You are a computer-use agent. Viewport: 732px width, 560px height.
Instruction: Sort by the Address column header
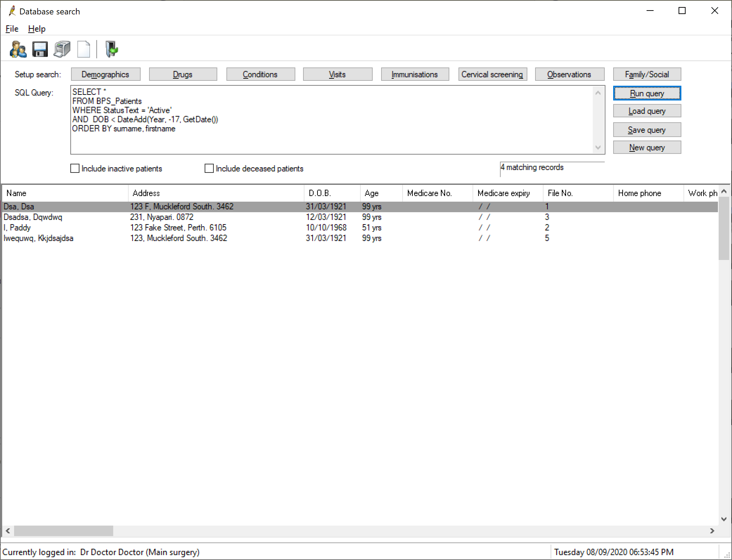coord(216,193)
